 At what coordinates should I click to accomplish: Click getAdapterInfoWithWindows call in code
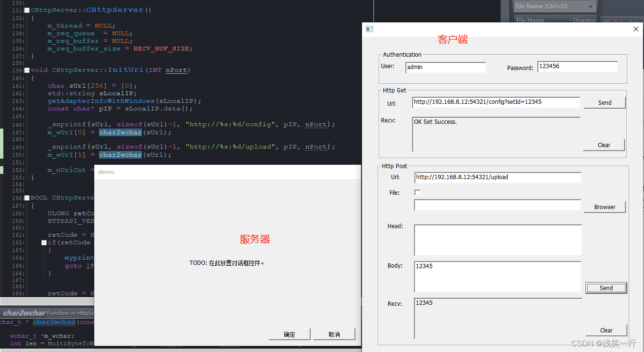click(101, 101)
